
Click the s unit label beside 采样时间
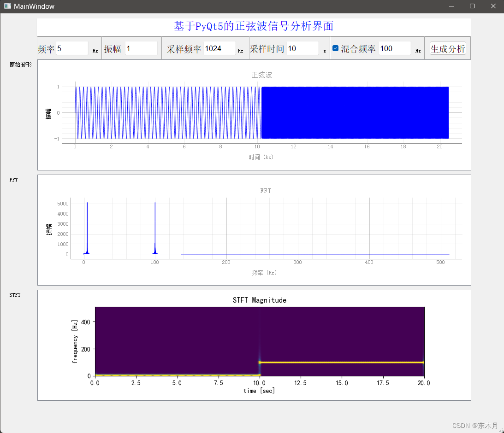[324, 51]
